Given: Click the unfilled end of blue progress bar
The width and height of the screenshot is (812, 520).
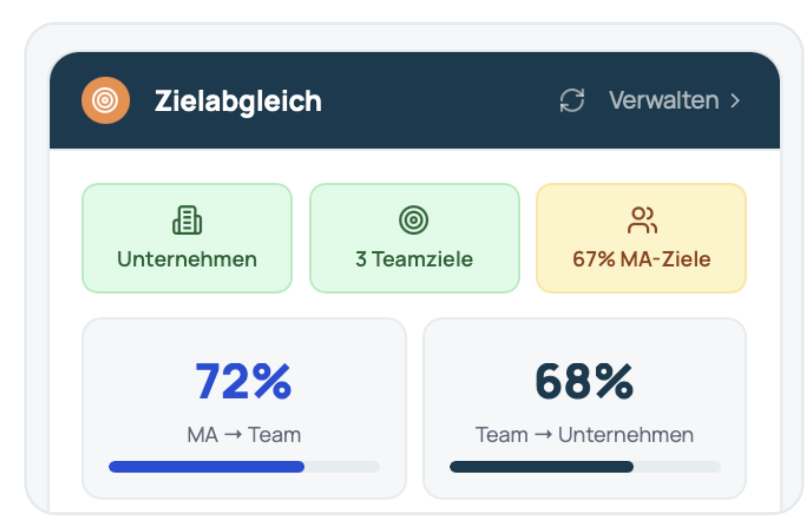Looking at the screenshot, I should (342, 467).
